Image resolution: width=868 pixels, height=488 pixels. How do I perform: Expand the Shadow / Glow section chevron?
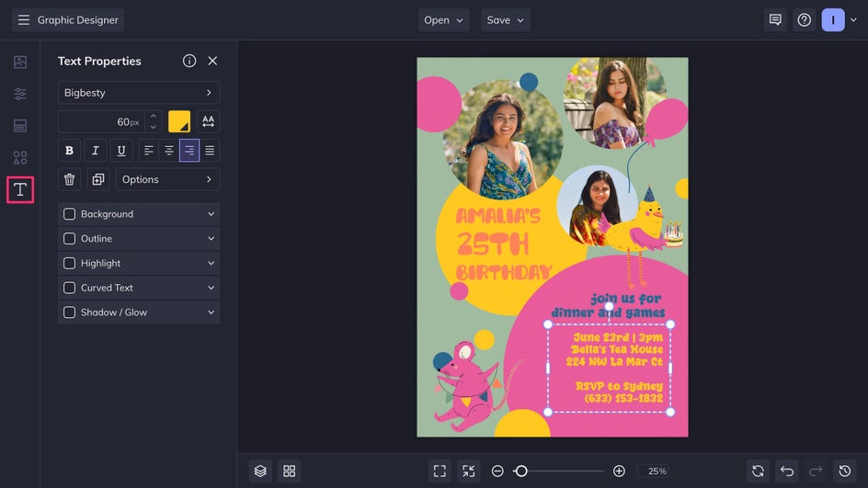click(x=211, y=312)
